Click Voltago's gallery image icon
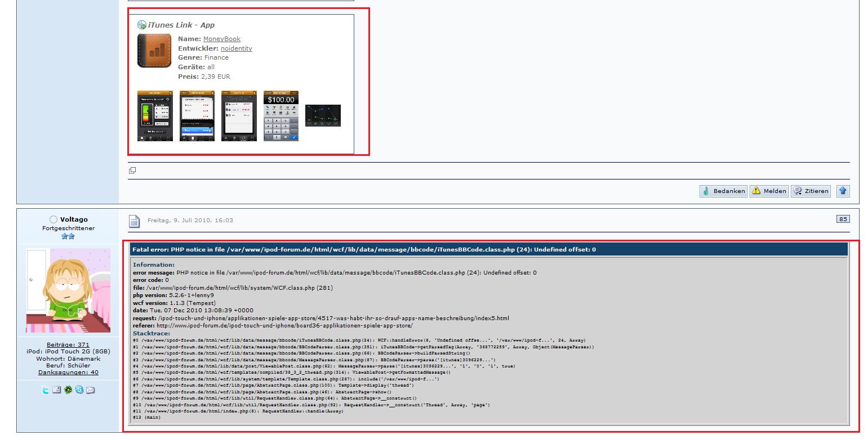The height and width of the screenshot is (440, 868). point(57,389)
